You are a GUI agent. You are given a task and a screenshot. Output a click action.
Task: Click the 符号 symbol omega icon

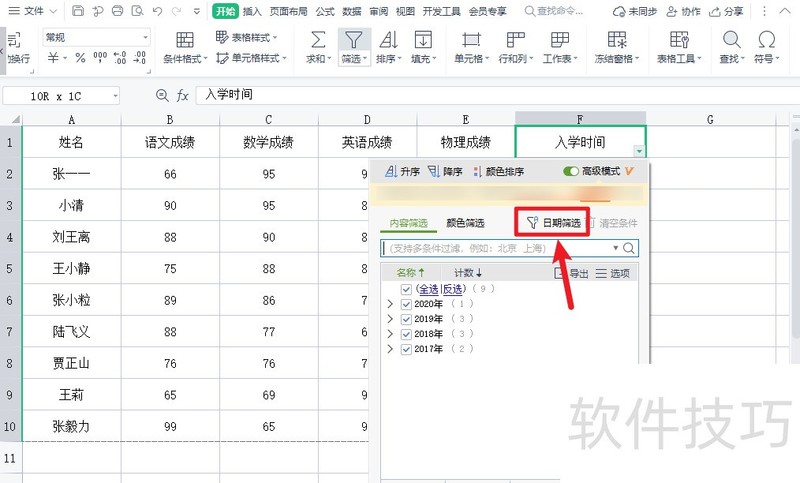(766, 40)
